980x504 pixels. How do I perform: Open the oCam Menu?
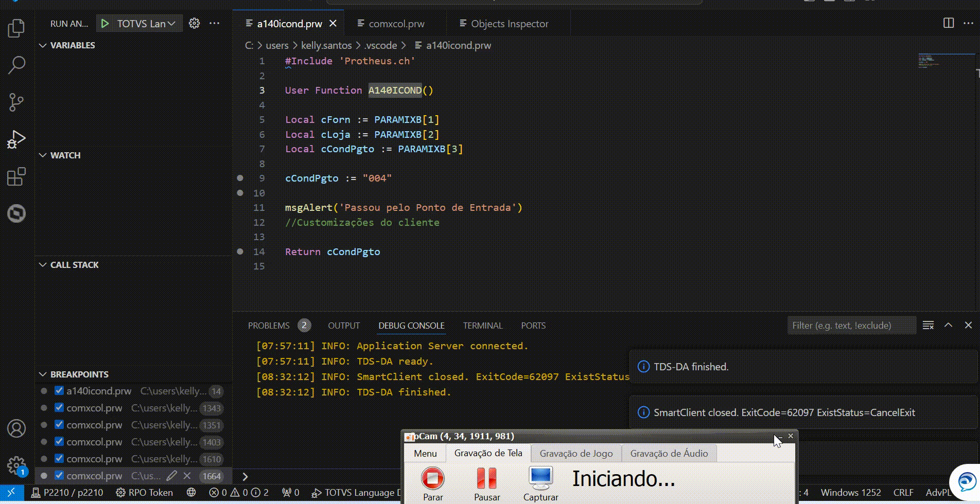click(x=425, y=453)
